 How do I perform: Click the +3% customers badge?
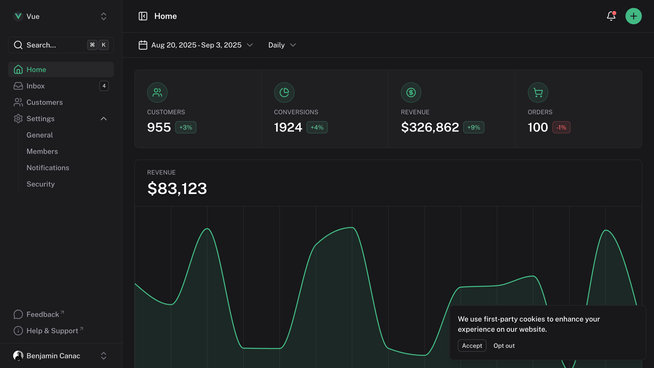(186, 127)
